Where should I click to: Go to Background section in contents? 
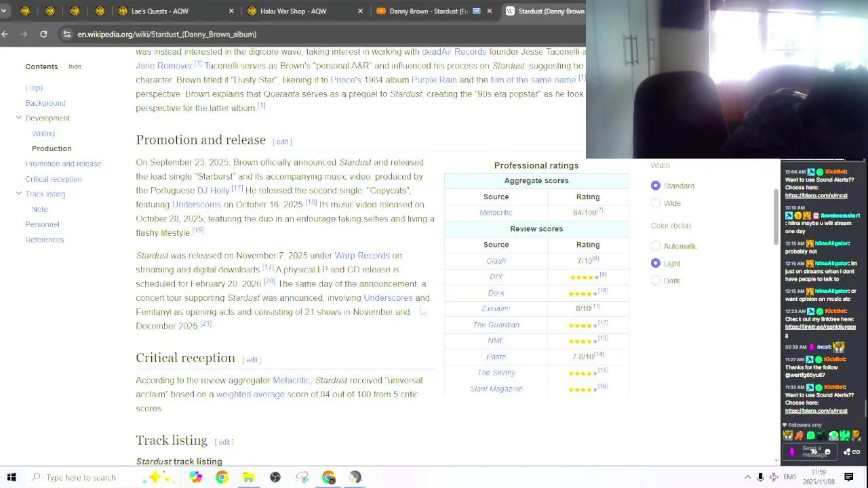45,103
